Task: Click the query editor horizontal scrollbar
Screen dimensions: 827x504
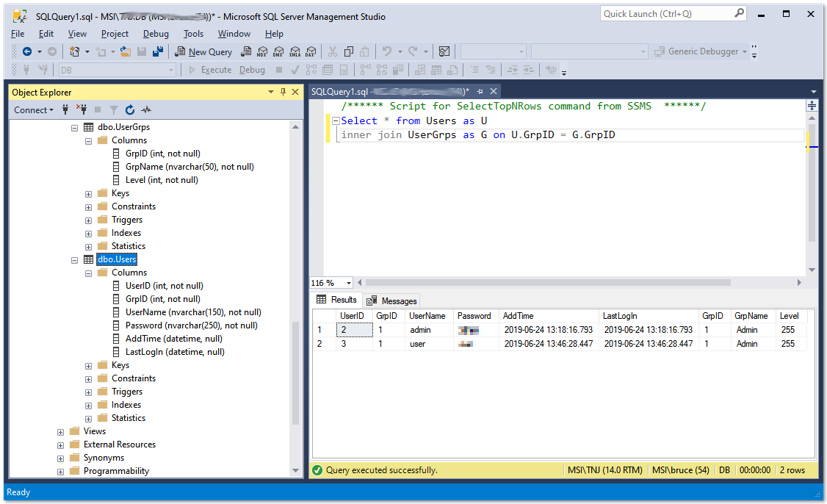Action: (x=547, y=283)
